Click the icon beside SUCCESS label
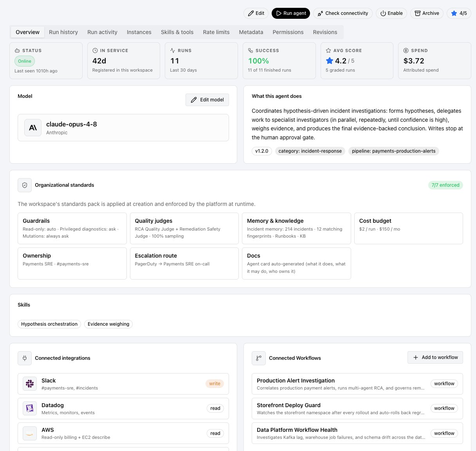Screen dimensions: 476x451 pos(251,51)
